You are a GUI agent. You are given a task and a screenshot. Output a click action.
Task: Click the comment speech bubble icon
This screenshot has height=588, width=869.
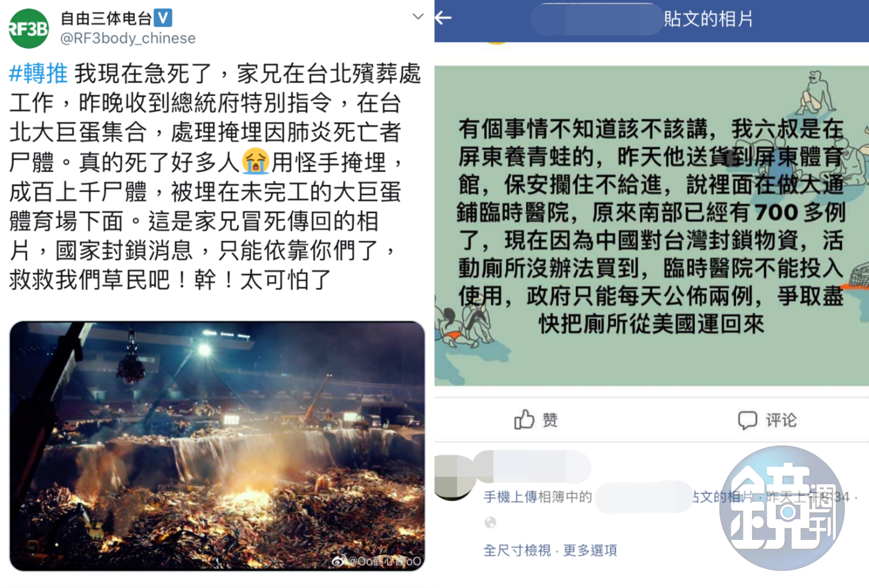tap(747, 420)
